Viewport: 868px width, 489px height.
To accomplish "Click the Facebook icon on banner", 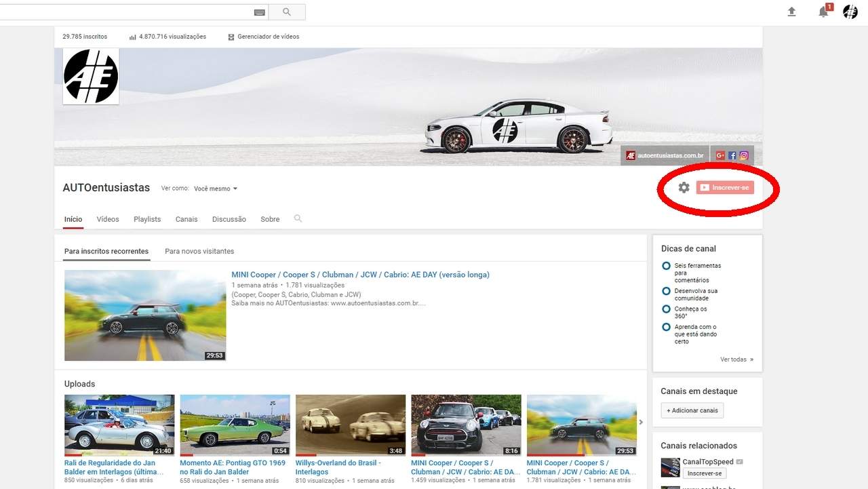I will (732, 155).
